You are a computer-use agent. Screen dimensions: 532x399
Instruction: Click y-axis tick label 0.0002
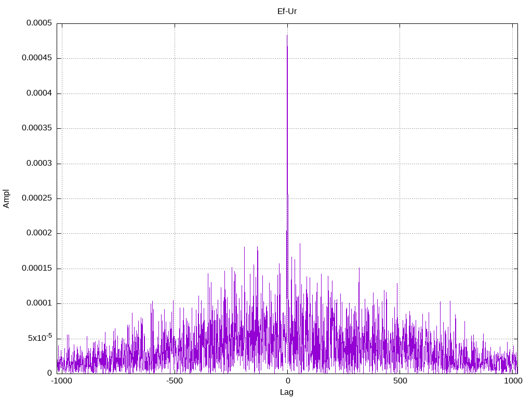[39, 233]
